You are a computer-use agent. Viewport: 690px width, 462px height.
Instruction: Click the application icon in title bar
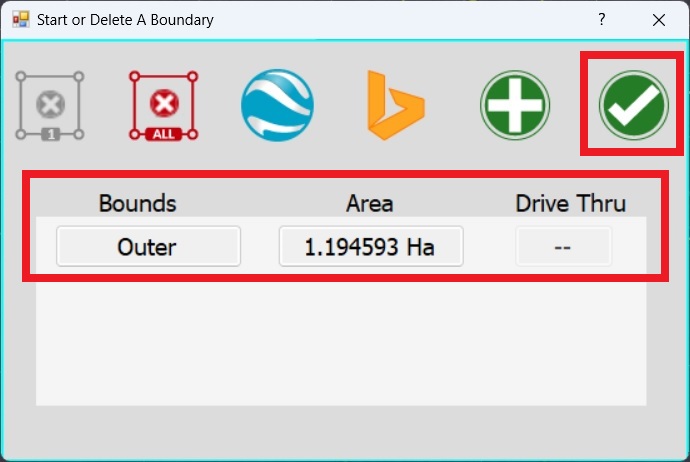[21, 19]
